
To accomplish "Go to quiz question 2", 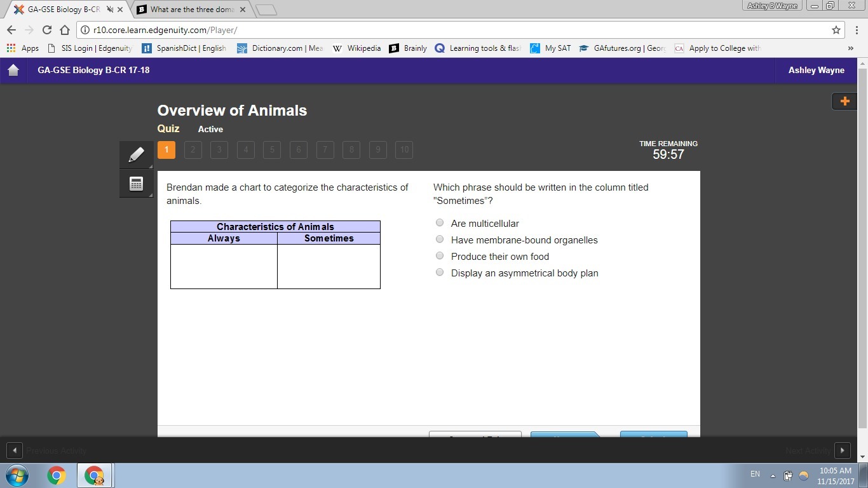I will pos(193,150).
